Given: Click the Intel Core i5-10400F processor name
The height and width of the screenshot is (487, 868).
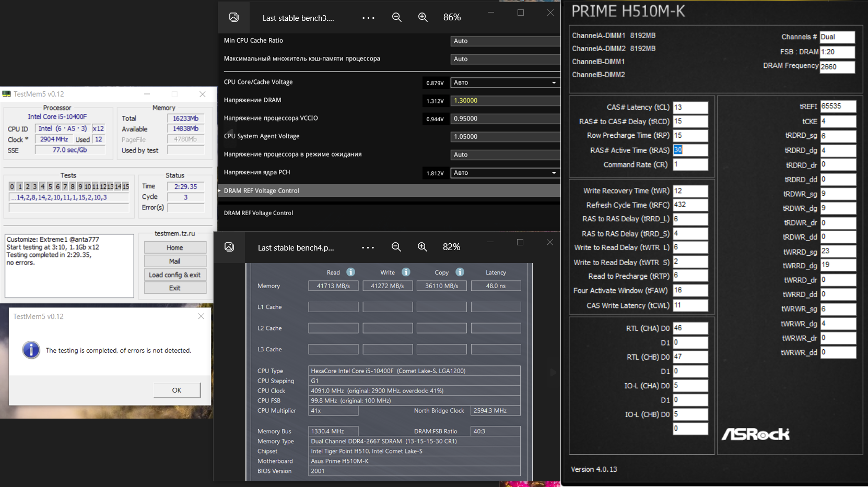Looking at the screenshot, I should (x=57, y=117).
